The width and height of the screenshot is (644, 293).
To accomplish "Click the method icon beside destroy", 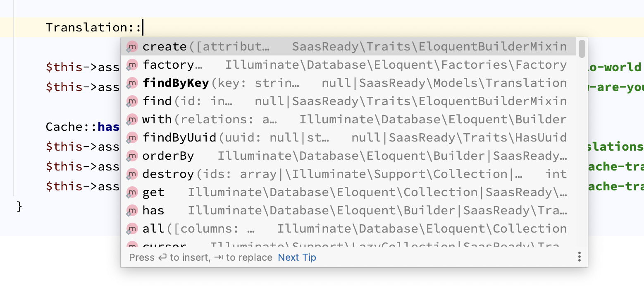I will tap(132, 174).
